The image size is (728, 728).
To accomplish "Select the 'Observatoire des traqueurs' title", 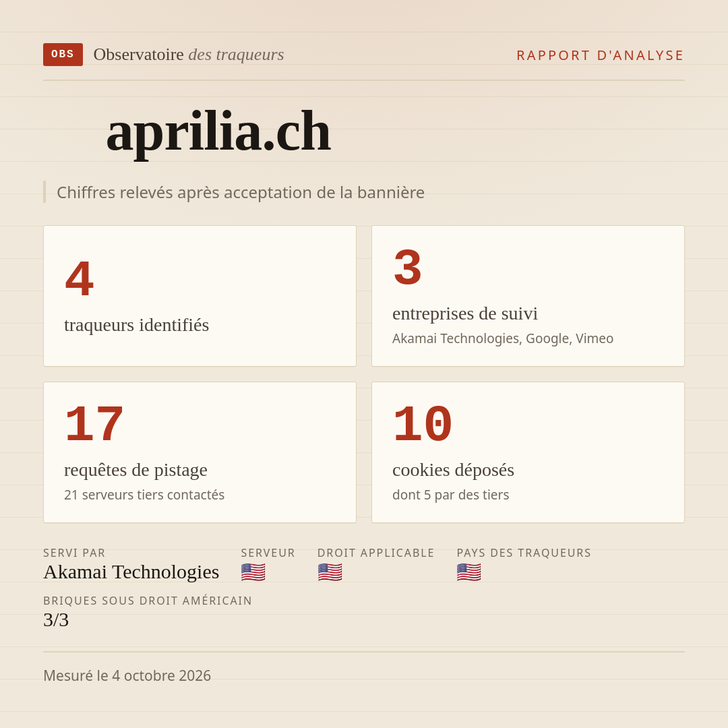I will (x=189, y=55).
